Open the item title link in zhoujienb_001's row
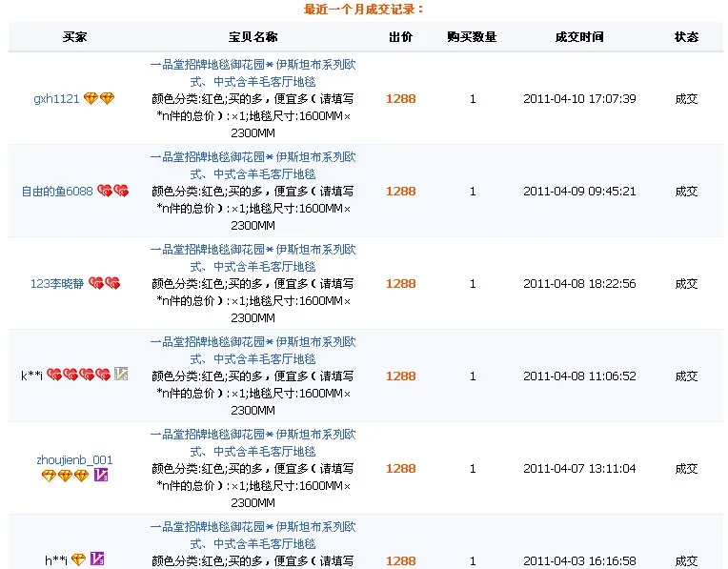 point(253,442)
